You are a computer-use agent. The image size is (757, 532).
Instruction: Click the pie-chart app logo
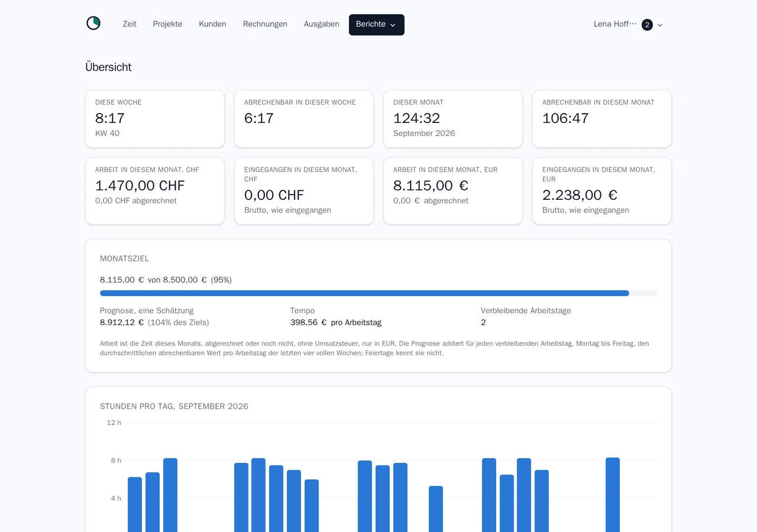coord(93,24)
